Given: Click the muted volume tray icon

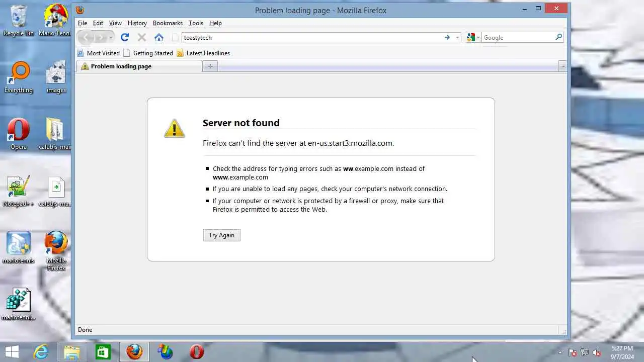Looking at the screenshot, I should tap(597, 352).
